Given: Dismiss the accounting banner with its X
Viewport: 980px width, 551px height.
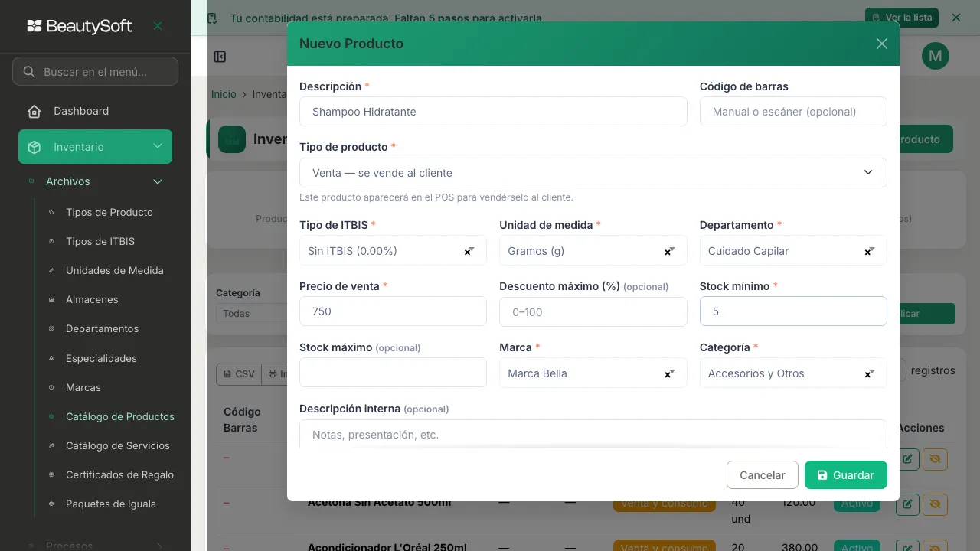Looking at the screenshot, I should coord(955,18).
